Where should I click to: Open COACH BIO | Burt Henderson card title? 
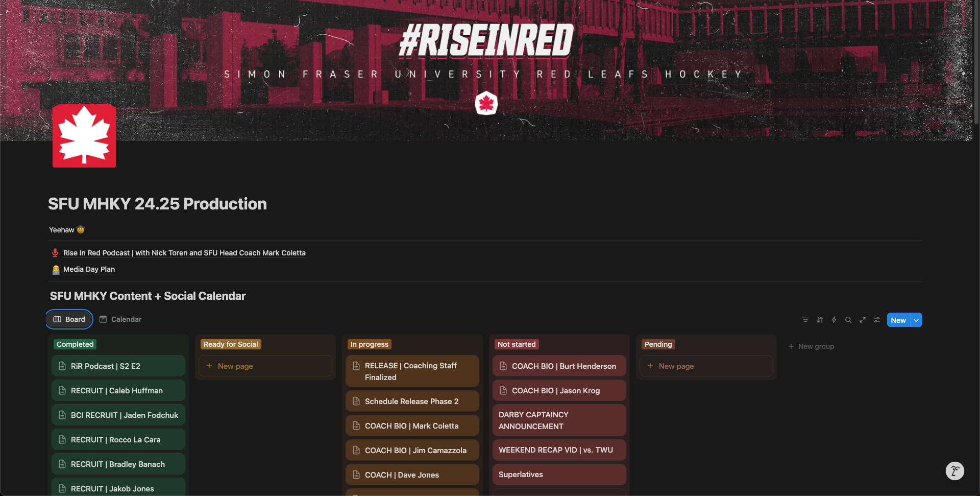564,366
